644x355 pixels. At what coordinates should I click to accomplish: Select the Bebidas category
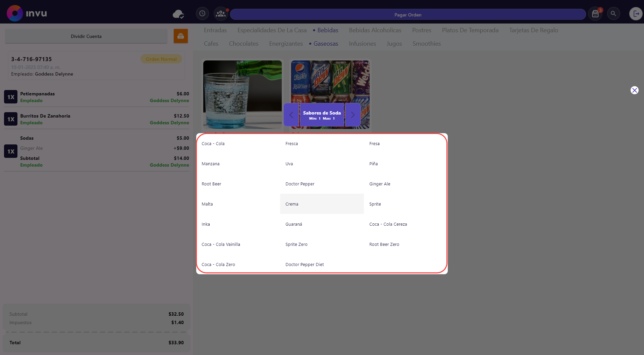tap(328, 30)
